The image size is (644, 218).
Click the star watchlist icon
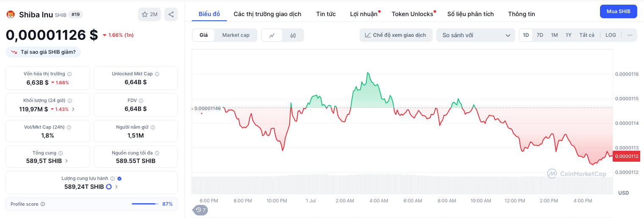(x=145, y=14)
